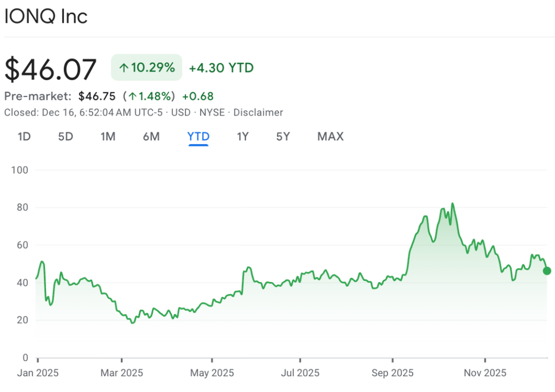Image resolution: width=555 pixels, height=392 pixels.
Task: Select the 5D chart range
Action: coord(66,137)
